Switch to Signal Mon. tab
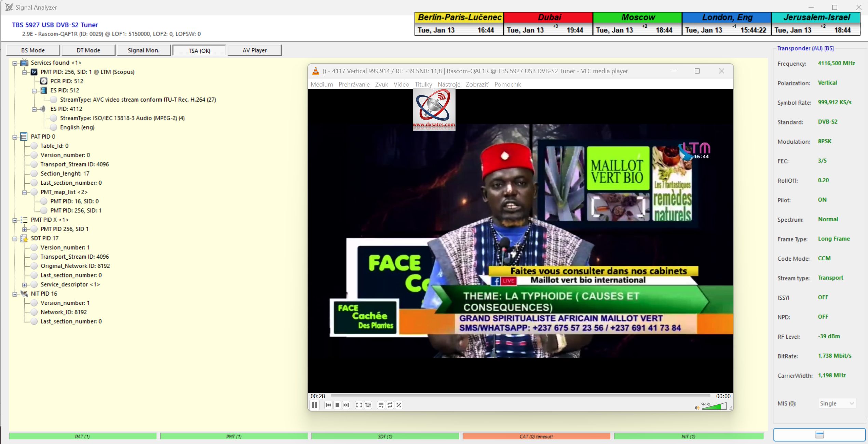This screenshot has height=444, width=868. coord(144,50)
